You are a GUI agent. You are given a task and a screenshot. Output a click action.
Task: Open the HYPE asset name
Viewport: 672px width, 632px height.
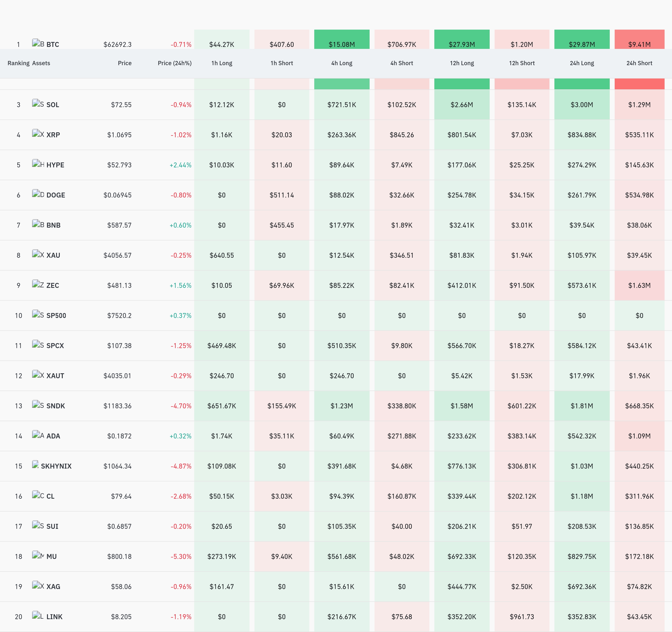[x=55, y=165]
